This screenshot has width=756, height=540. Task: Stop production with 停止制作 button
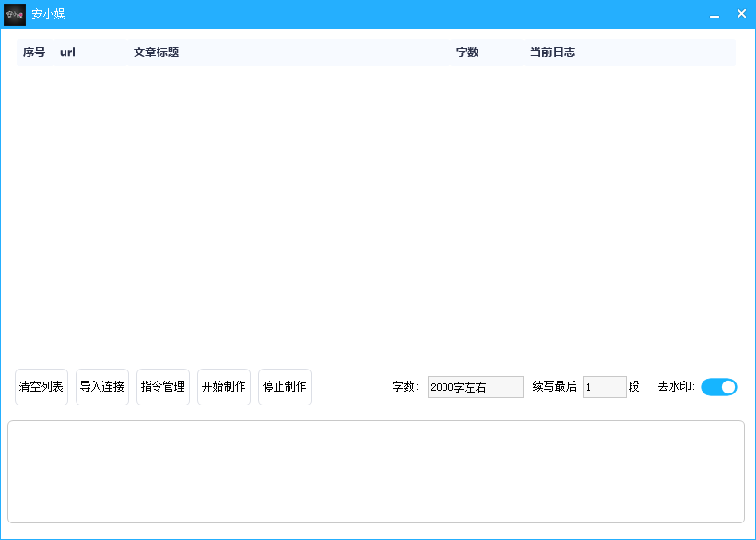285,387
